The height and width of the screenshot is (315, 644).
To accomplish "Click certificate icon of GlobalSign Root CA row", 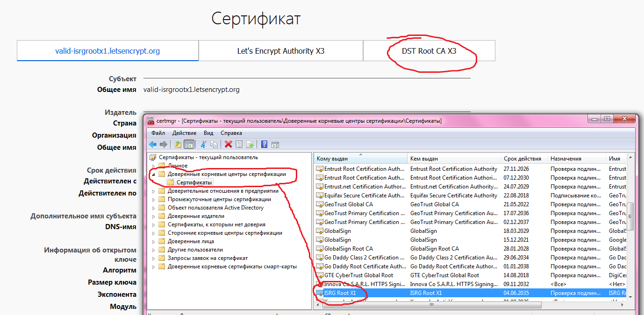I will 320,249.
